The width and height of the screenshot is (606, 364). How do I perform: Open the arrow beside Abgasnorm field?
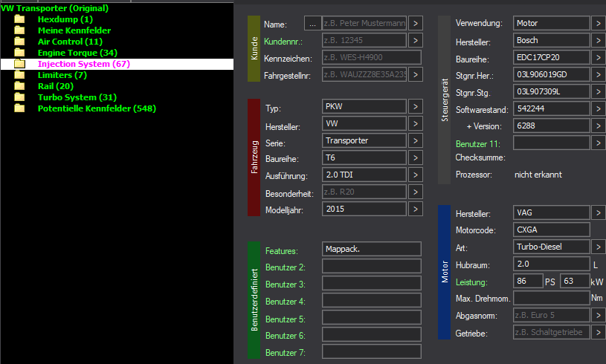tap(599, 316)
